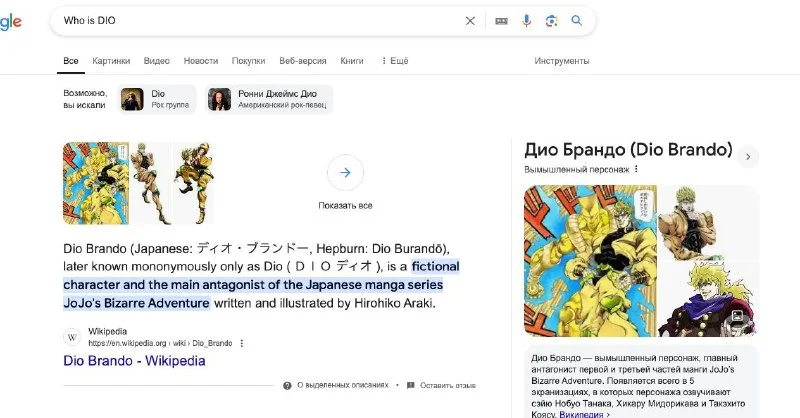Open the "Ещё" more filters dropdown

[394, 61]
